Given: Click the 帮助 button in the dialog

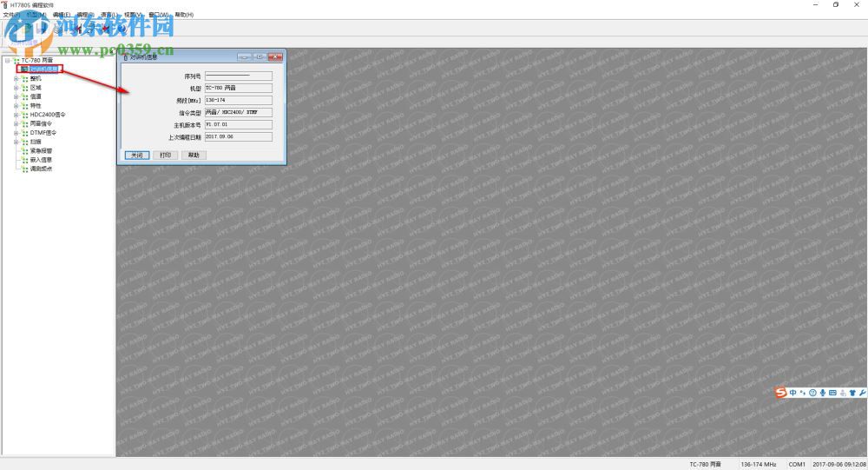Looking at the screenshot, I should point(194,156).
